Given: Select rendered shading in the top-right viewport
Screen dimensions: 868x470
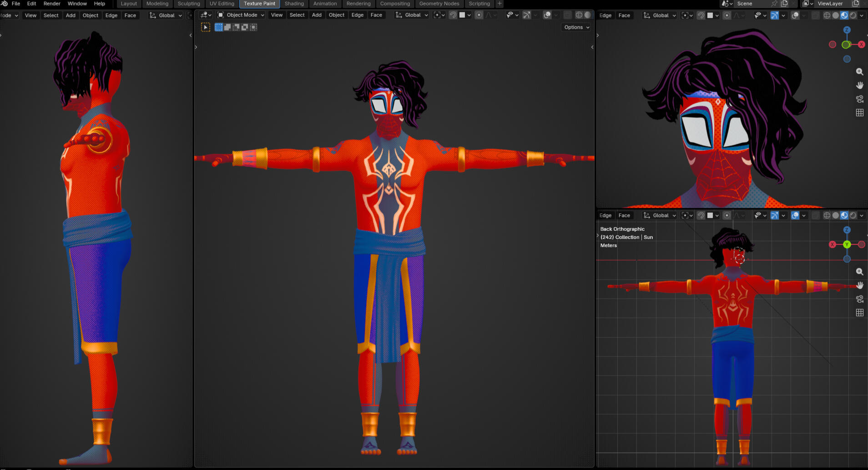Looking at the screenshot, I should tap(853, 15).
